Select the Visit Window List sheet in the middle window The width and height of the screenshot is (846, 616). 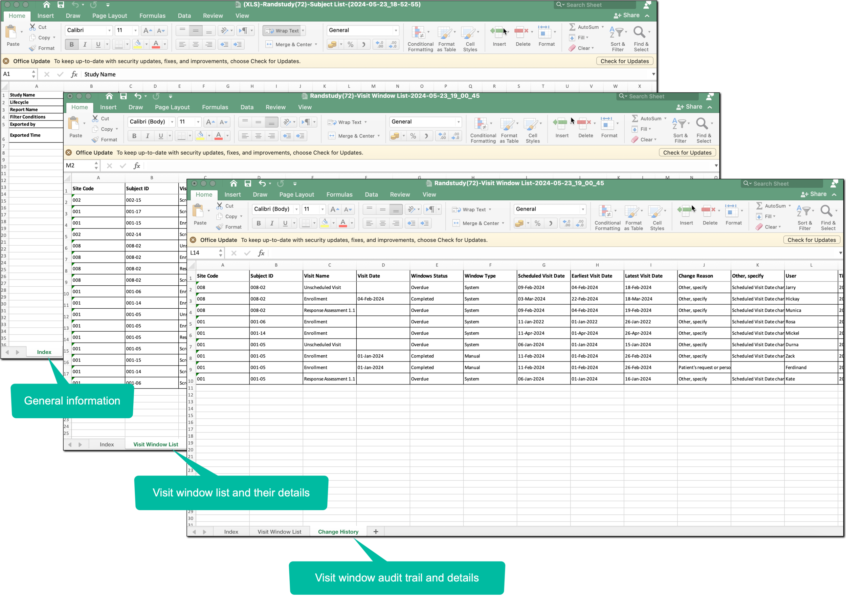click(156, 444)
